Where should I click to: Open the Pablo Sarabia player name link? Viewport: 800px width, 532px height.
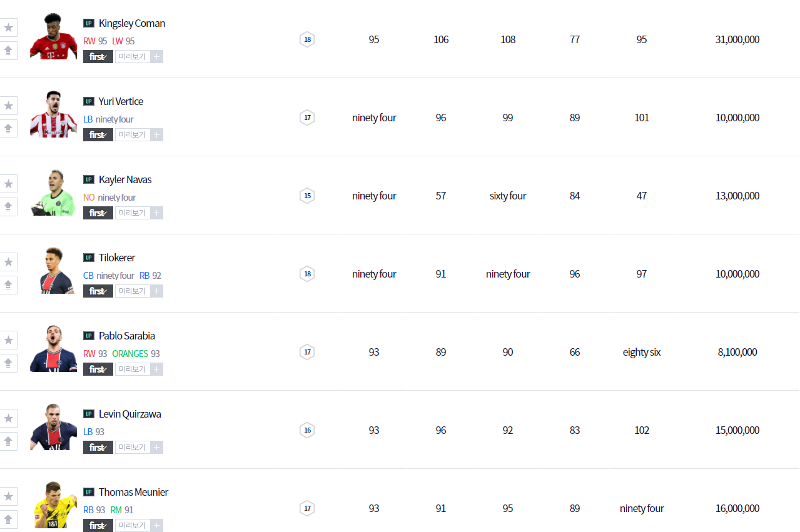[127, 336]
